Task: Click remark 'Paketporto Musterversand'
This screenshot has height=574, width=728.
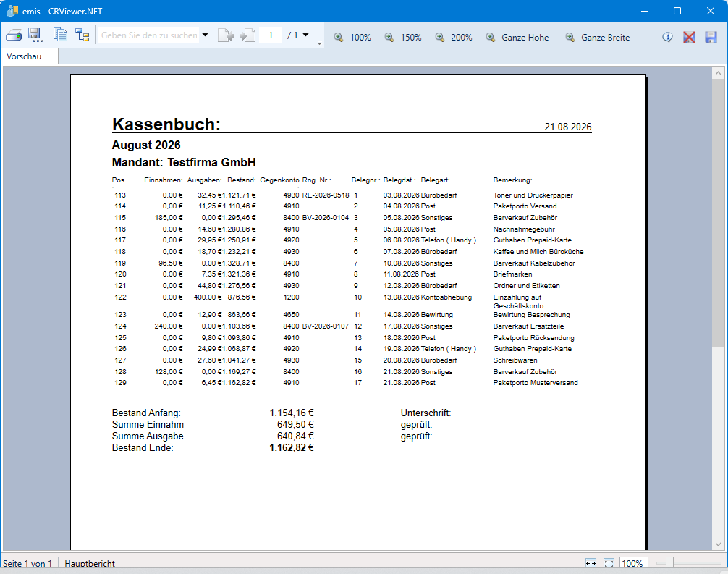Action: pyautogui.click(x=536, y=383)
